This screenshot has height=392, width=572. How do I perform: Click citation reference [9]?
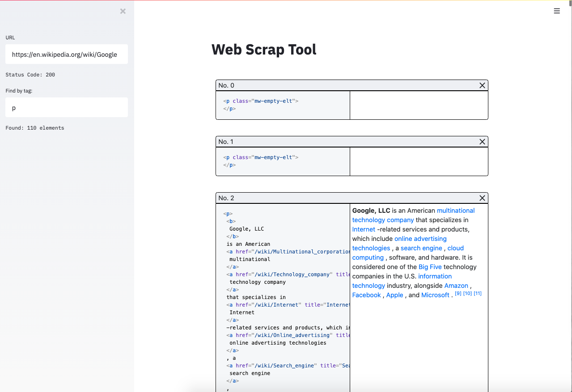coord(458,293)
